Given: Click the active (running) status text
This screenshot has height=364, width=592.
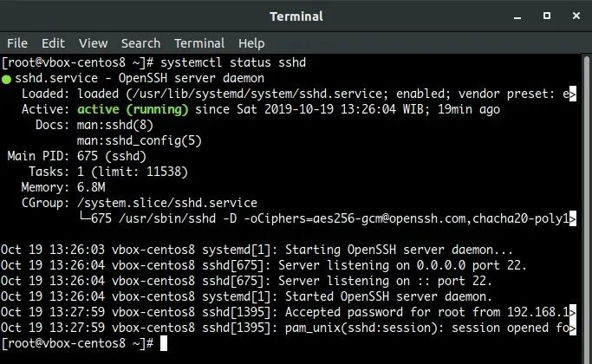Looking at the screenshot, I should coord(133,109).
